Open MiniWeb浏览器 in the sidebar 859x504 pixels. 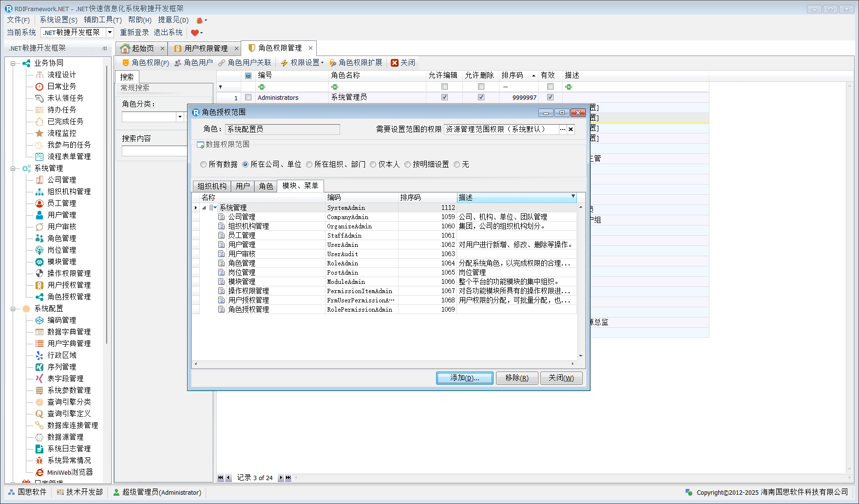(39, 472)
